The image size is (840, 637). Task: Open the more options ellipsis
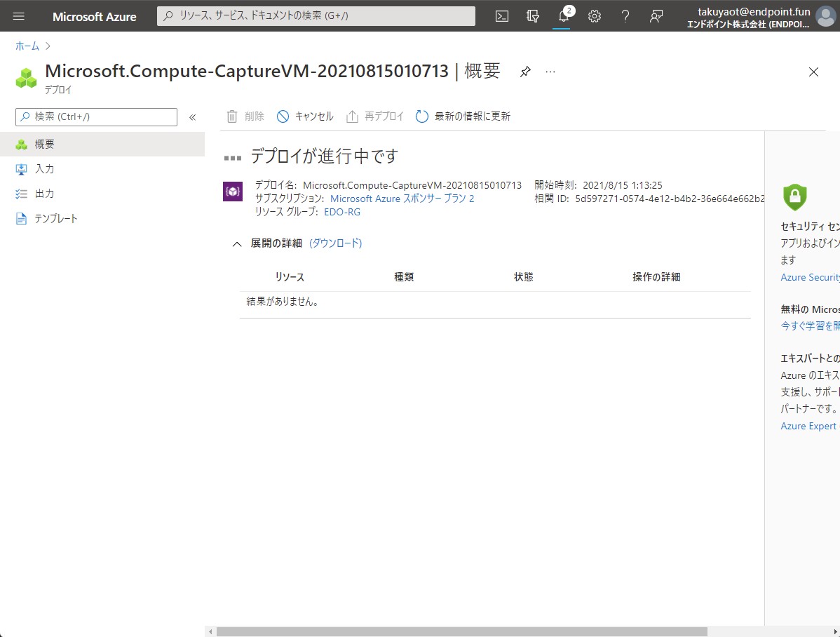[x=550, y=72]
